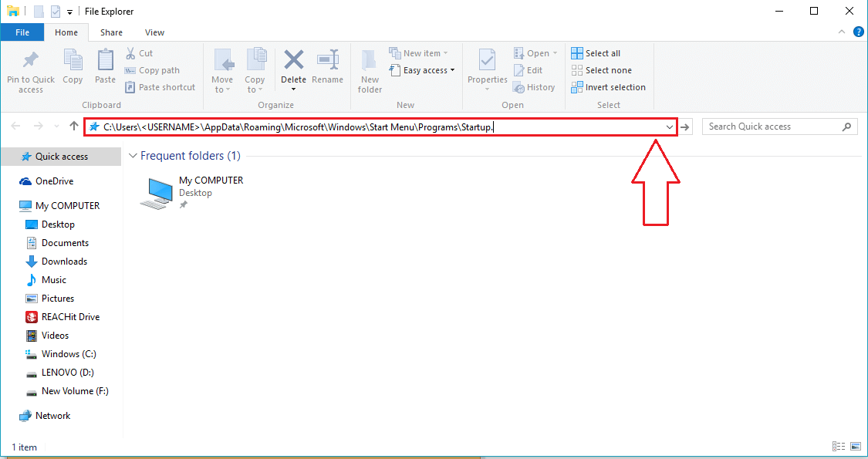The image size is (868, 459).
Task: Switch to the Home ribbon tab
Action: [x=66, y=32]
